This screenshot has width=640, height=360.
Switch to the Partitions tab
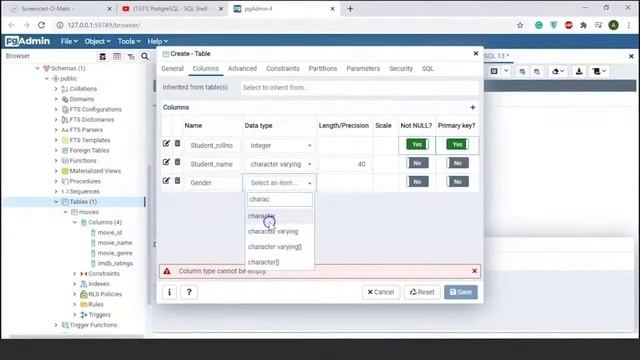(x=323, y=69)
